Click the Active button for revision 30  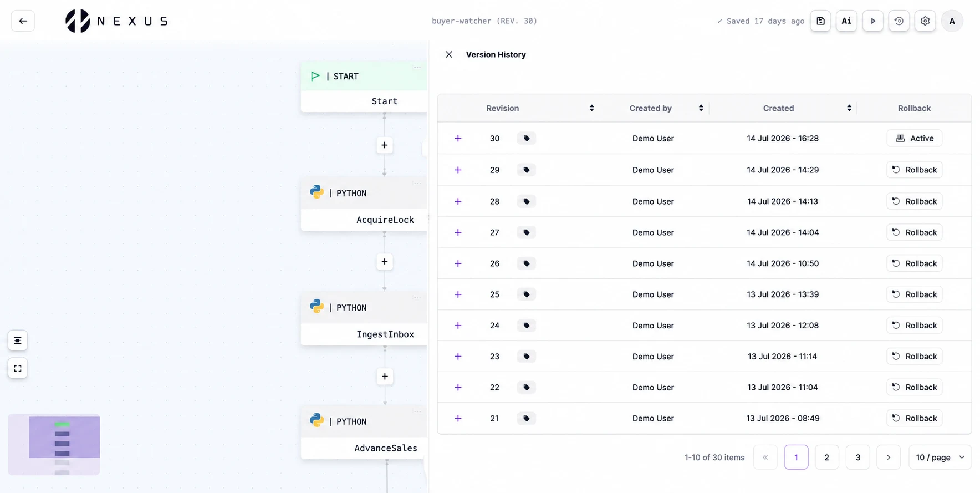tap(915, 138)
